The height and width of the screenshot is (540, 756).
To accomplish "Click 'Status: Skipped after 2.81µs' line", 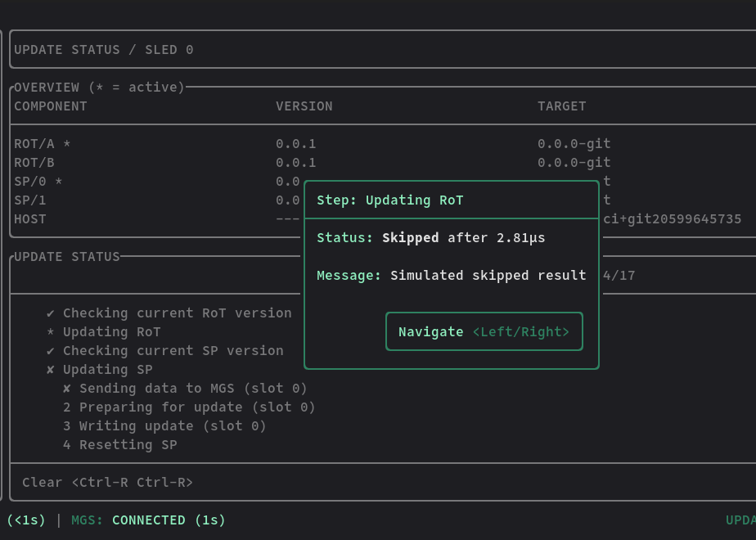I will tap(431, 238).
